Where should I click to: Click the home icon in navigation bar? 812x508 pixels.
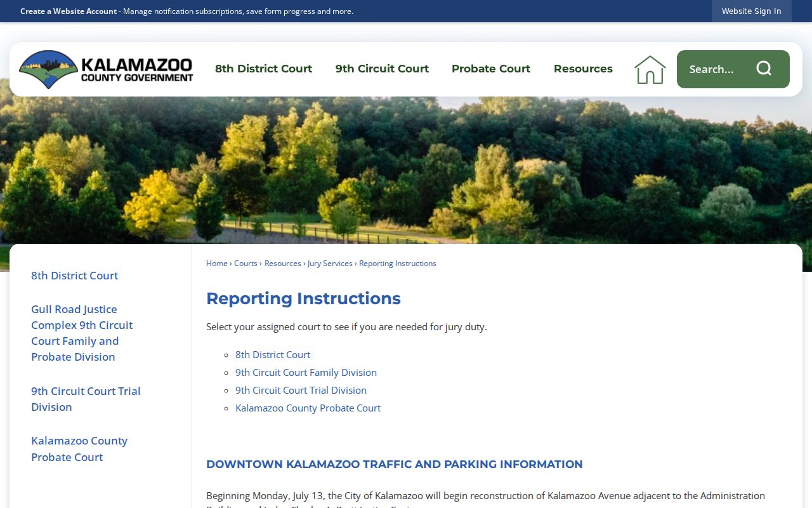[x=650, y=69]
